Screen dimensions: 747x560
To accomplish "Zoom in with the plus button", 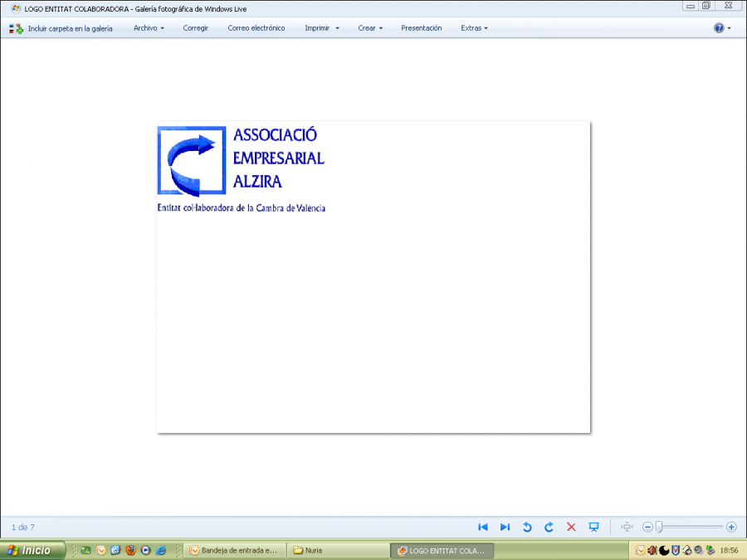I will coord(731,527).
